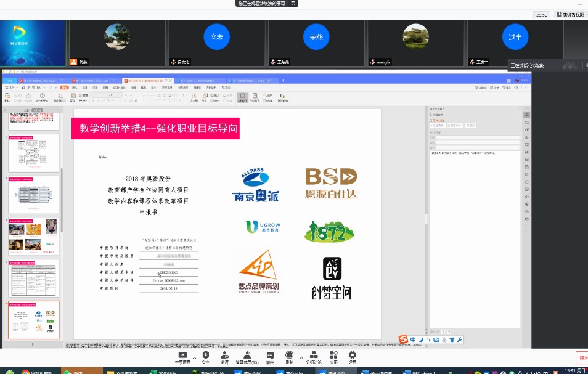Expand share screen options arrow
The width and height of the screenshot is (588, 374).
(x=195, y=357)
